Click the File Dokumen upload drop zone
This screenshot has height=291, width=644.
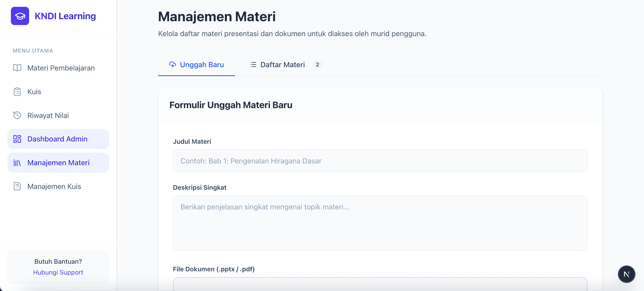[x=380, y=284]
